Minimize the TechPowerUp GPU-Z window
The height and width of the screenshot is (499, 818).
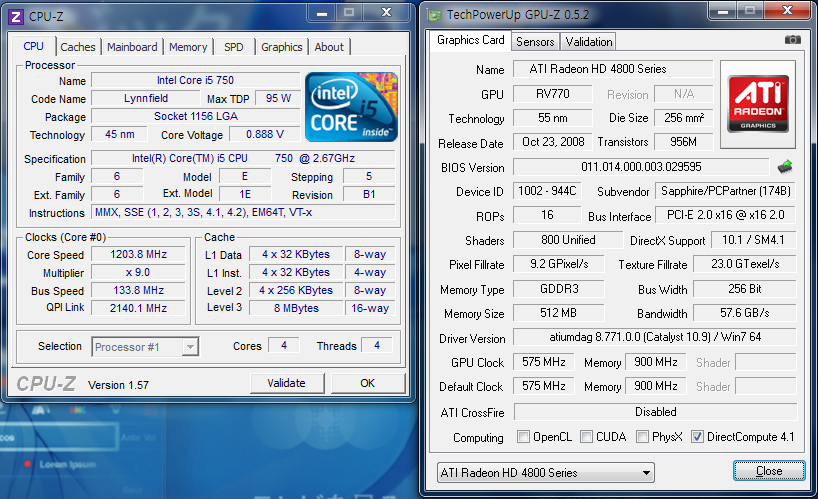(x=725, y=12)
